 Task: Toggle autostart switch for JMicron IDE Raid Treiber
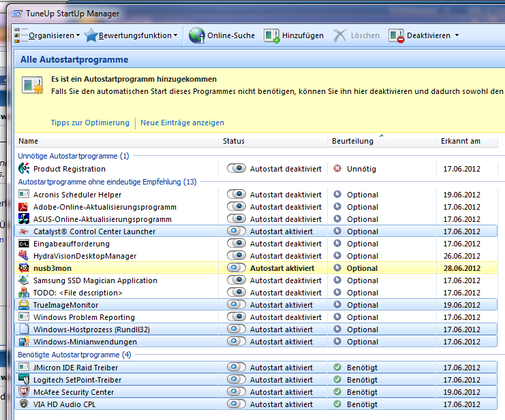point(236,367)
